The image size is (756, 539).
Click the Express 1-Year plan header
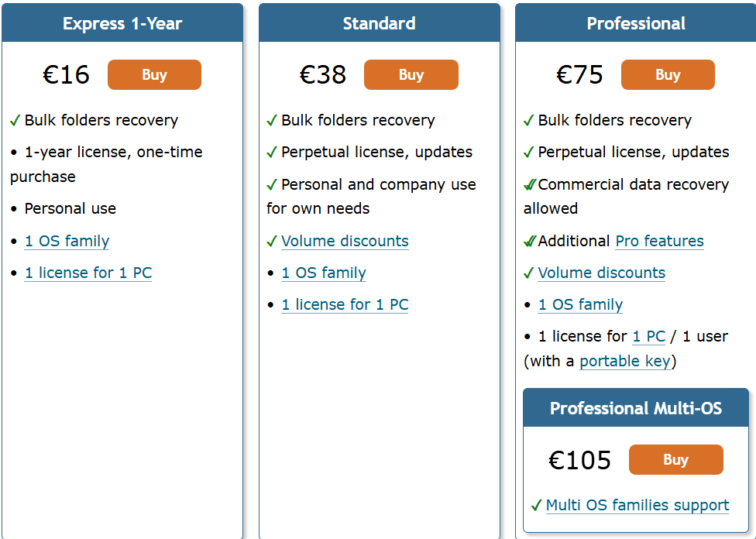(122, 23)
